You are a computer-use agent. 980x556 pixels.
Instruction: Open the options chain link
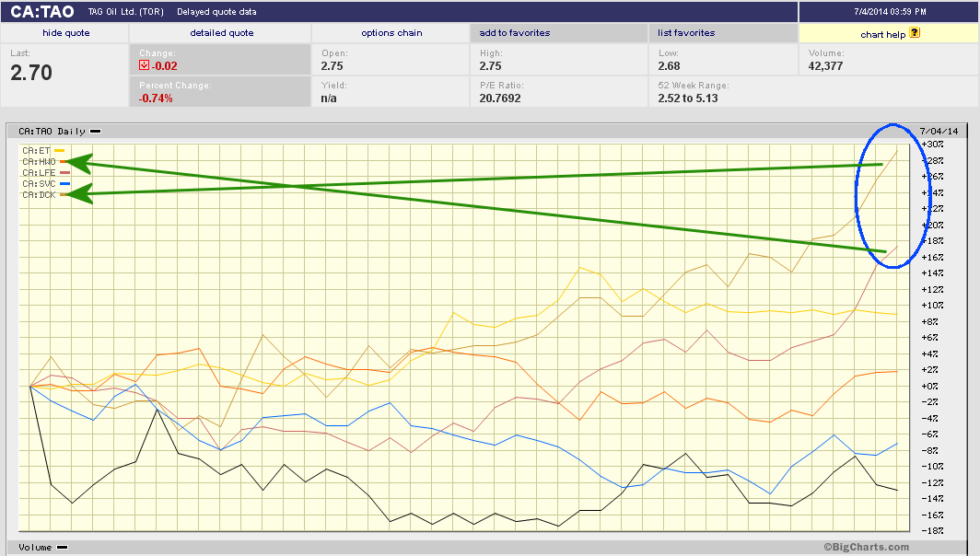(x=391, y=33)
